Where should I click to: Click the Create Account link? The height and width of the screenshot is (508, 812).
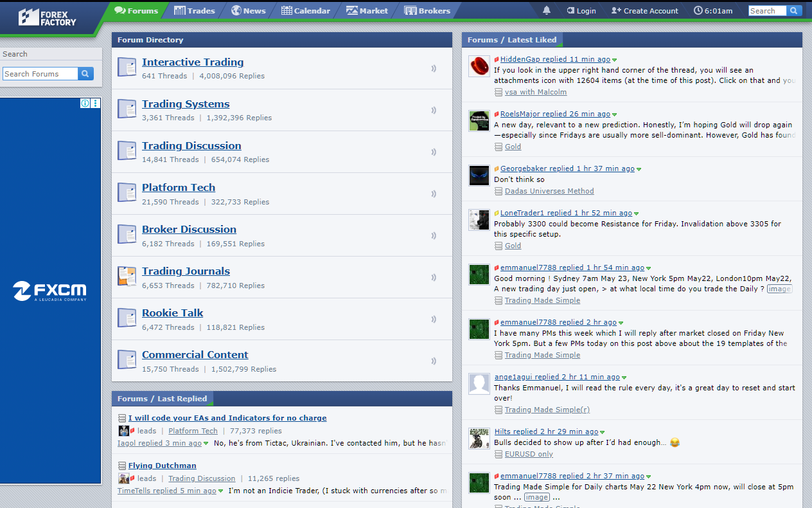tap(644, 10)
